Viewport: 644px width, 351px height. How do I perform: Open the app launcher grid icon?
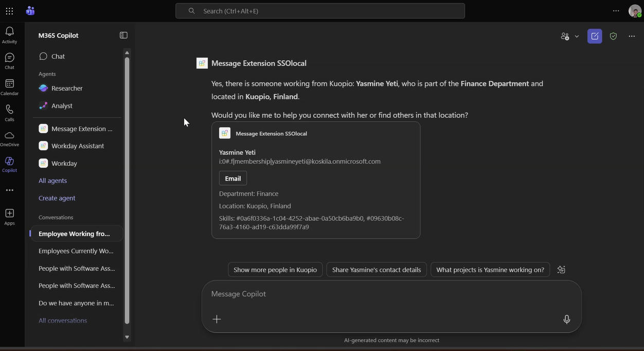[9, 11]
